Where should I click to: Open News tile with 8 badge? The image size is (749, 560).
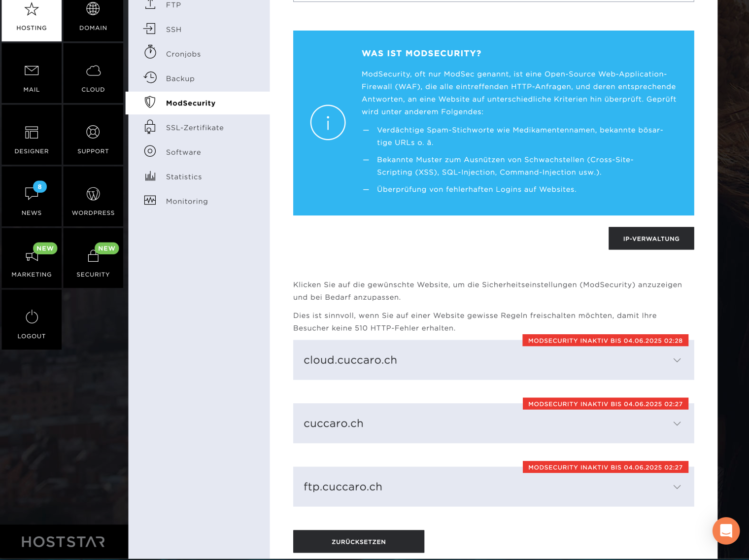pyautogui.click(x=32, y=197)
